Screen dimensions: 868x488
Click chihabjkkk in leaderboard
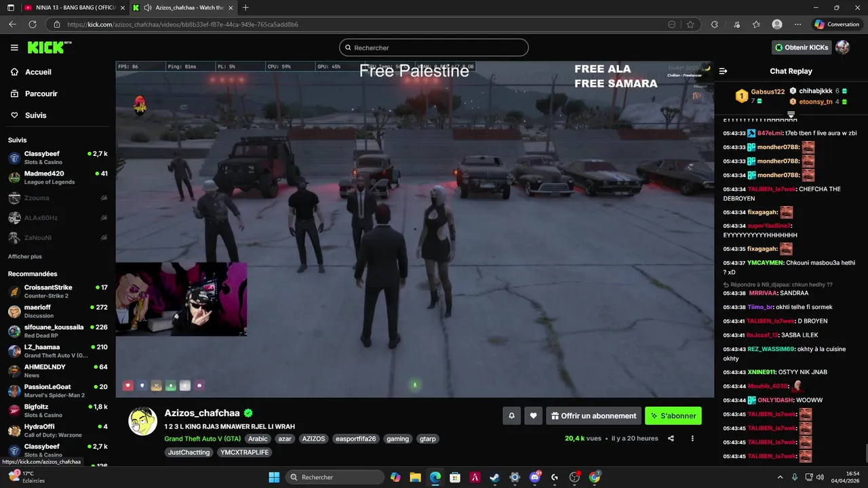pyautogui.click(x=815, y=91)
